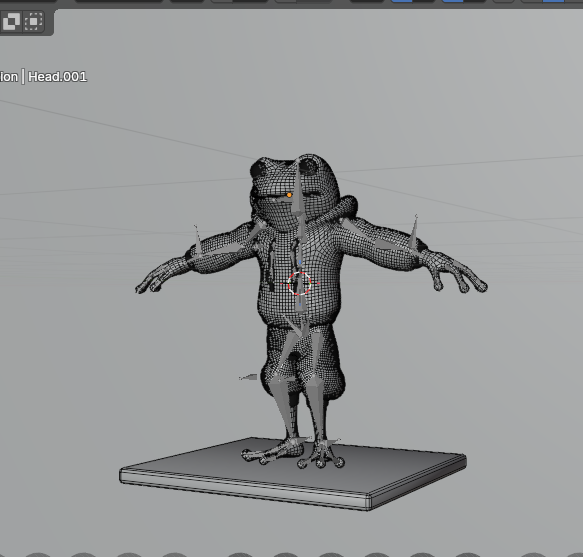Select the detached small bone left of the shorts
Screen dimensions: 583x557
click(248, 377)
